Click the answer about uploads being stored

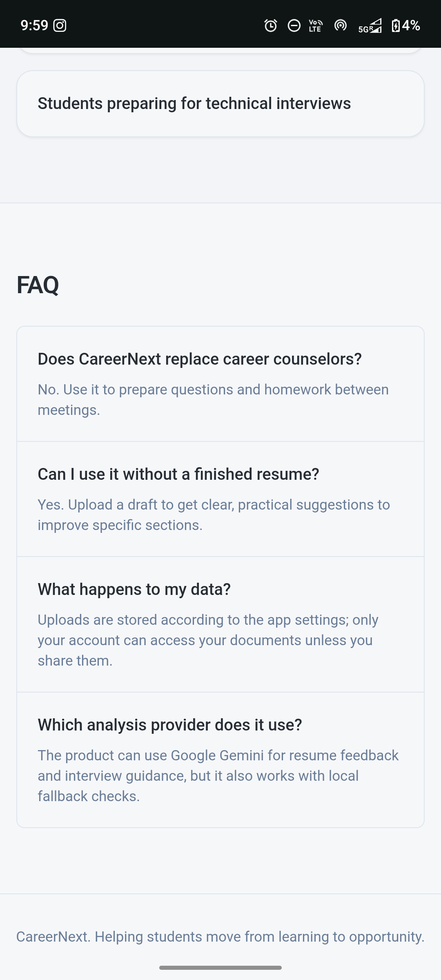point(208,640)
